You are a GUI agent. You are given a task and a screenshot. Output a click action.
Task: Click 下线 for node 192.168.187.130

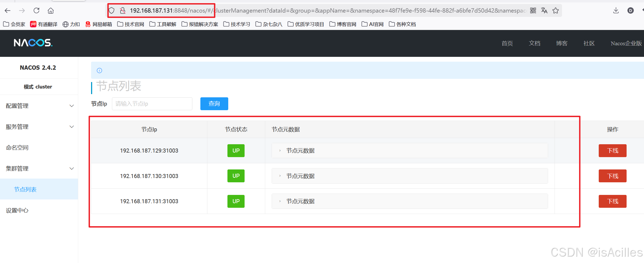613,176
